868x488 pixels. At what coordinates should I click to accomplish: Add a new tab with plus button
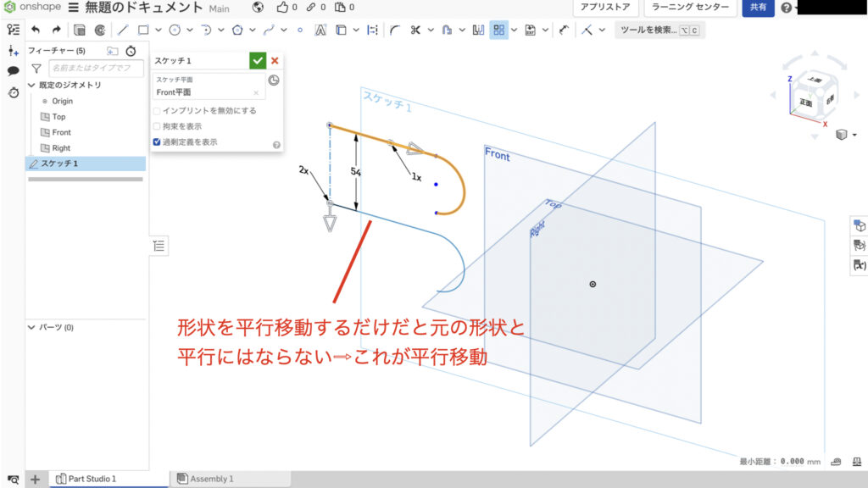[x=35, y=480]
